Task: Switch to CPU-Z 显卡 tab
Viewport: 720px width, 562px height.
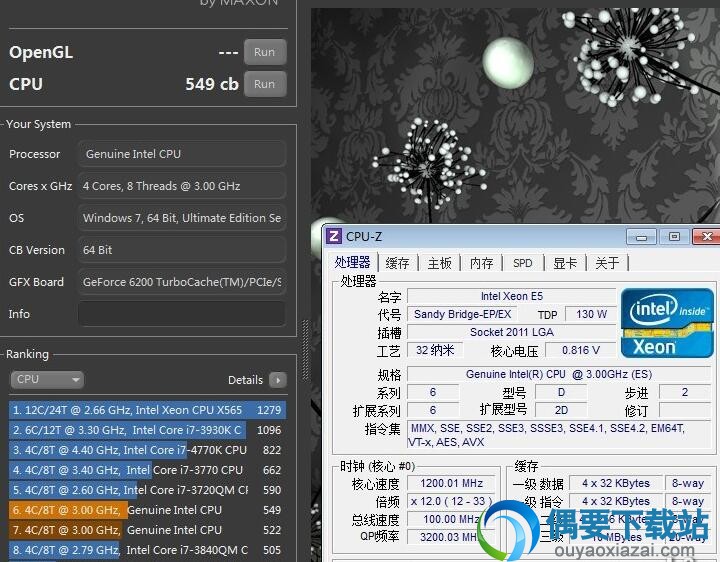Action: 565,263
